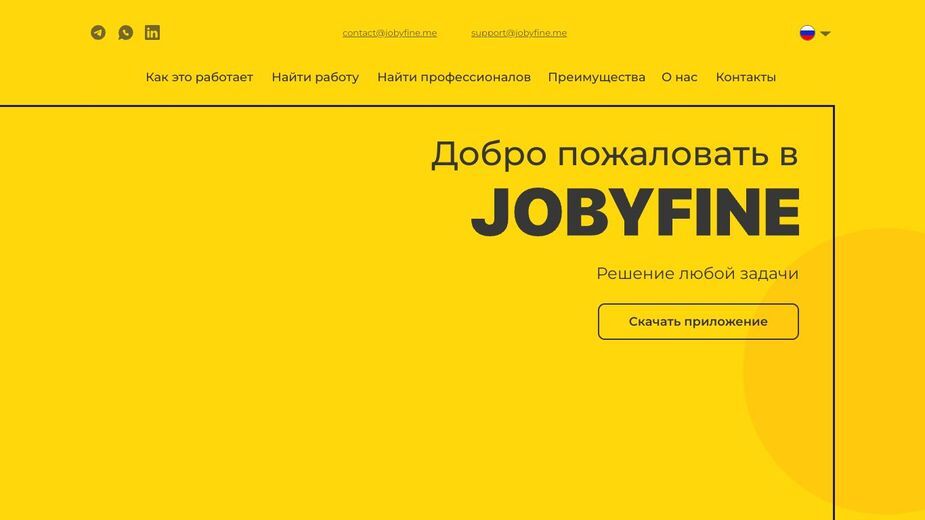Open the WhatsApp social icon
925x520 pixels.
click(x=125, y=32)
